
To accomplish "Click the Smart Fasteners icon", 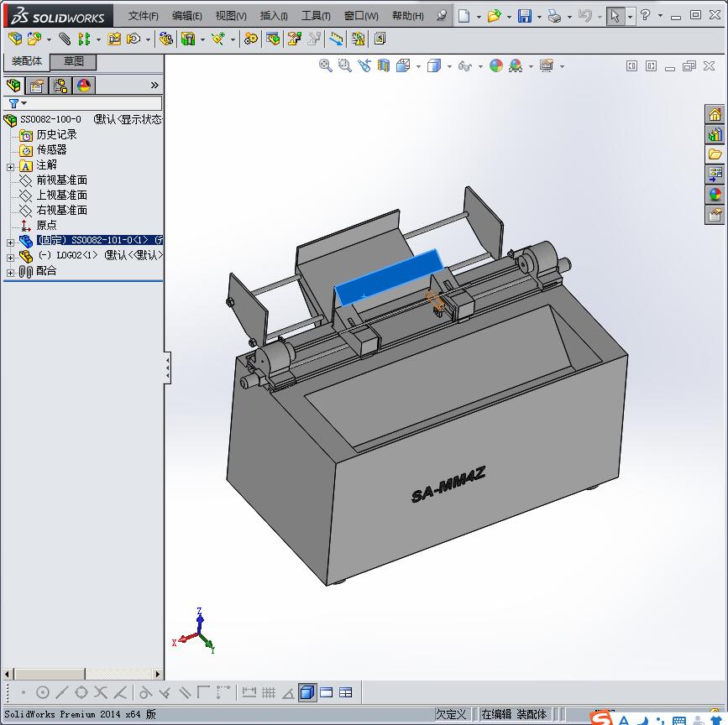I will (x=114, y=39).
